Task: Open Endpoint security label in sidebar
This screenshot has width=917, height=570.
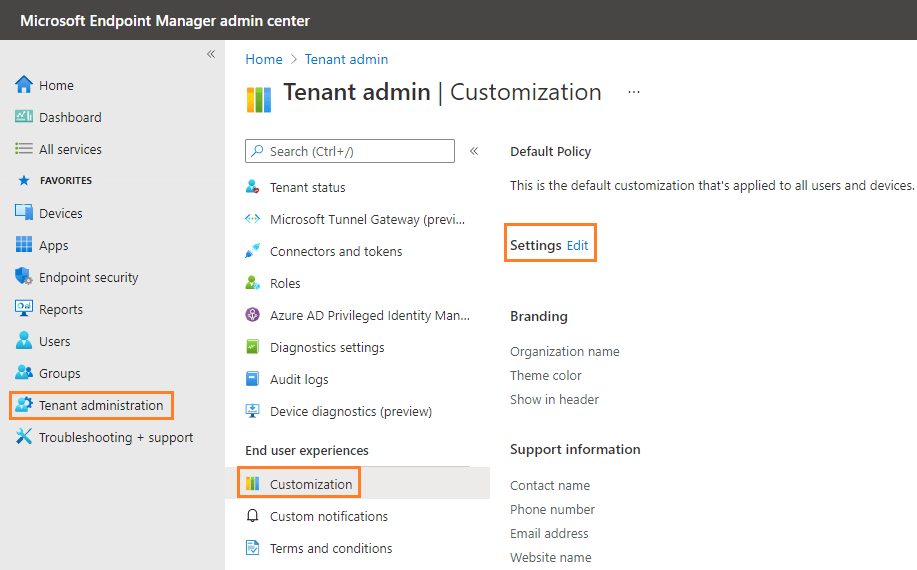Action: 88,278
